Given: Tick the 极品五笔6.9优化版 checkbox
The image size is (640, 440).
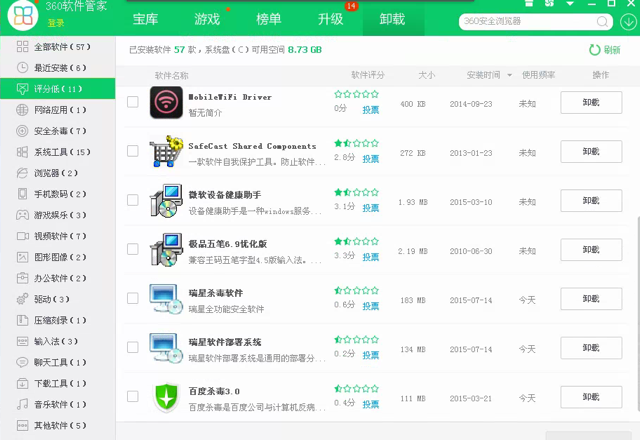Looking at the screenshot, I should coord(133,249).
